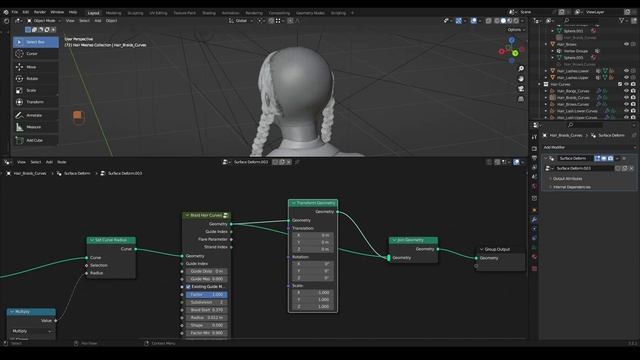The height and width of the screenshot is (360, 640).
Task: Open the Global transform orientation dropdown
Action: (241, 21)
